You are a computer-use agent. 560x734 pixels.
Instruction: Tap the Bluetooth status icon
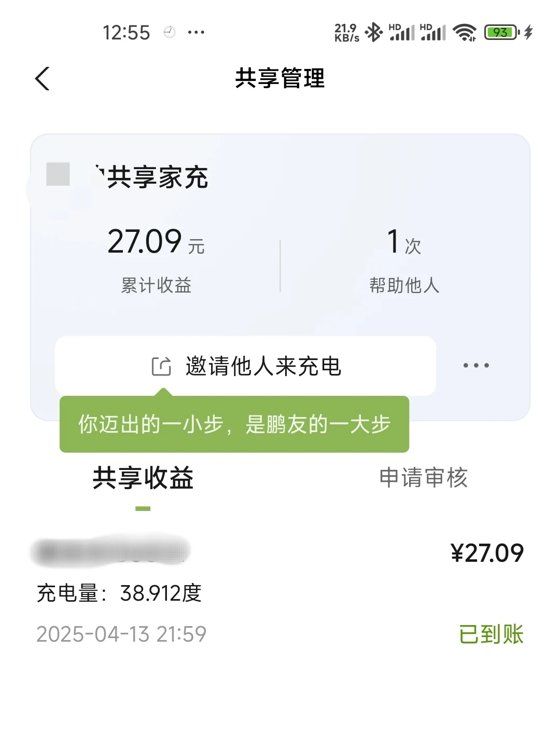click(x=373, y=32)
